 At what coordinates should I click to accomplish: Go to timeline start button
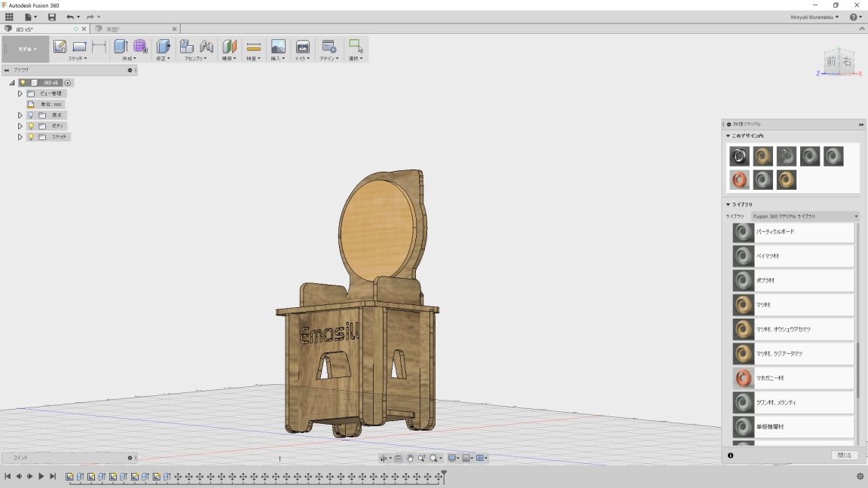point(8,476)
